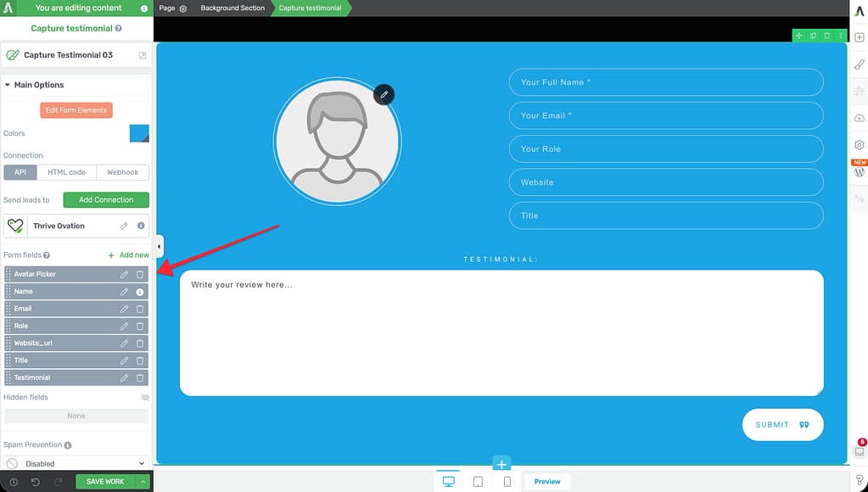Image resolution: width=868 pixels, height=492 pixels.
Task: Click the Add Connection button
Action: click(106, 200)
